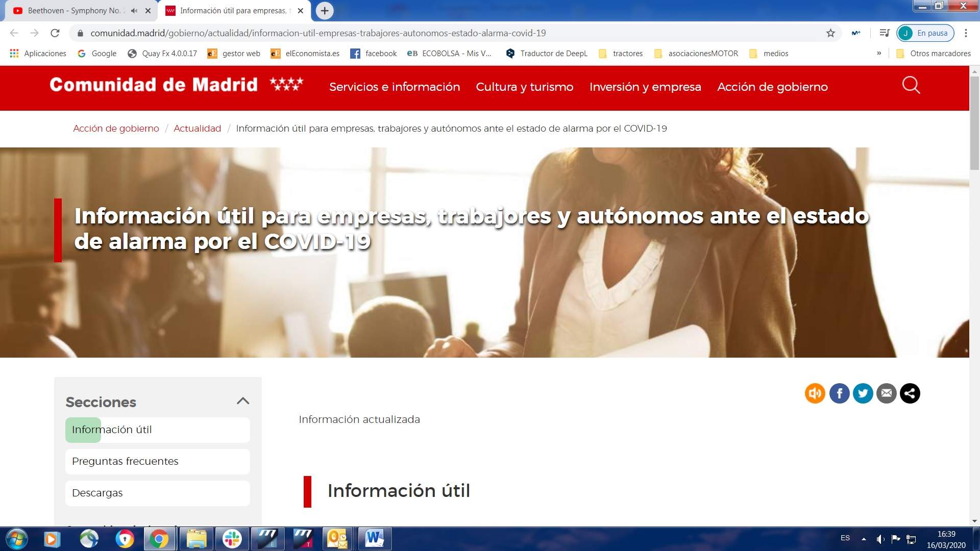The width and height of the screenshot is (980, 551).
Task: Open Quay Fx 4.0.0.17 bookmark
Action: (162, 54)
